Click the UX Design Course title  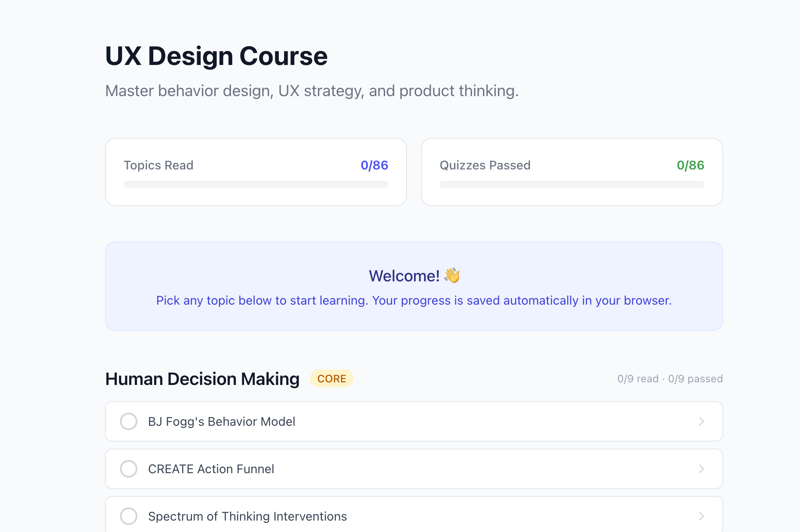pos(216,56)
